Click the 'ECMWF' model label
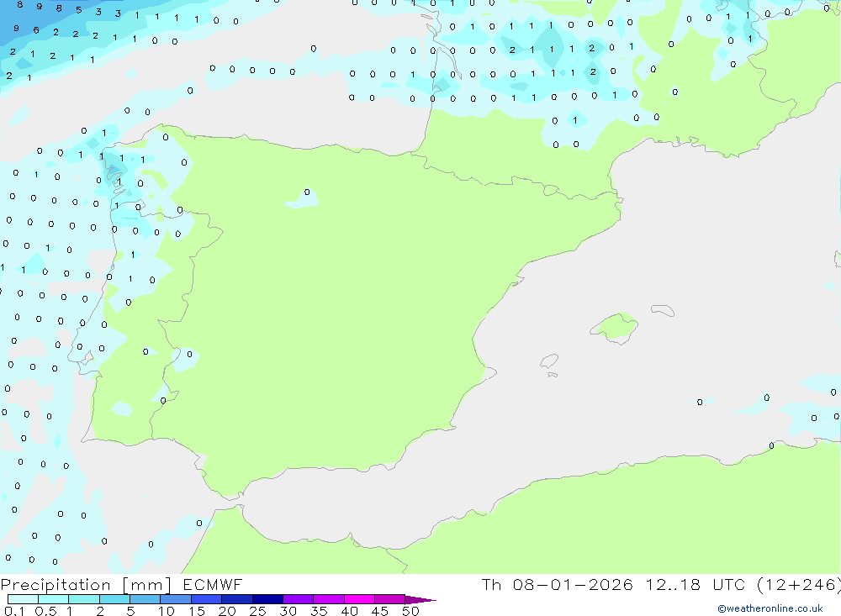Screen dimensions: 841x616 coord(213,584)
